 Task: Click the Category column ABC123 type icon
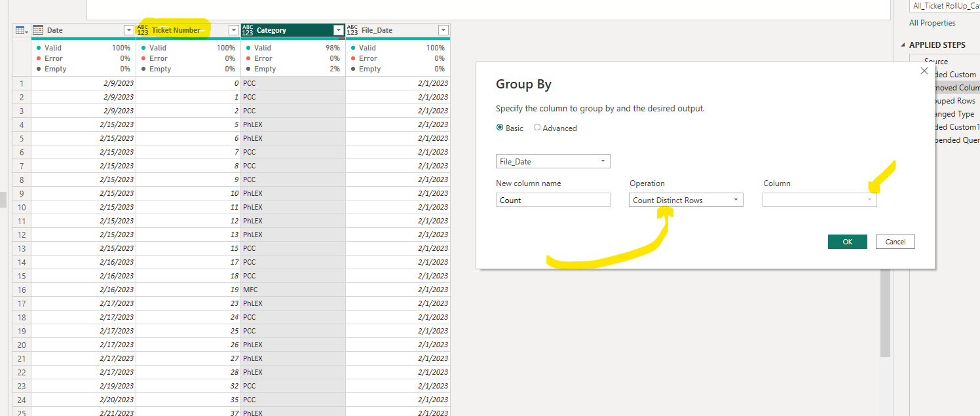pos(248,30)
